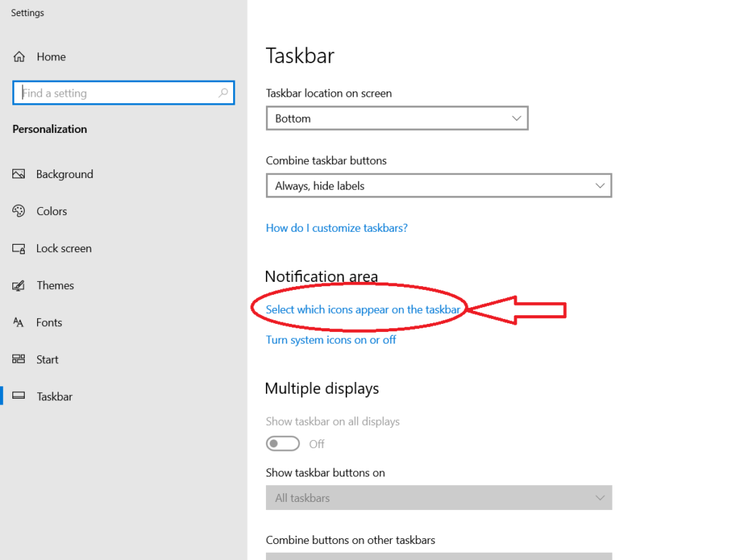
Task: Click the Home house icon
Action: click(20, 57)
